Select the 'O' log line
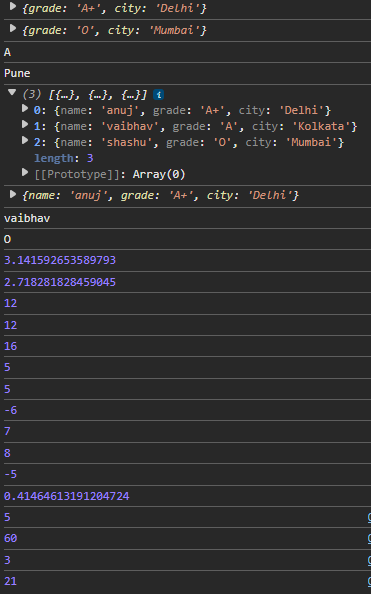 (x=7, y=239)
